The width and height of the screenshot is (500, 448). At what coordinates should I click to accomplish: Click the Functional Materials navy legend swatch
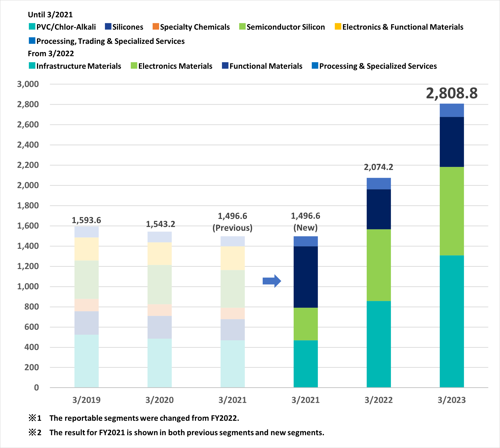225,65
